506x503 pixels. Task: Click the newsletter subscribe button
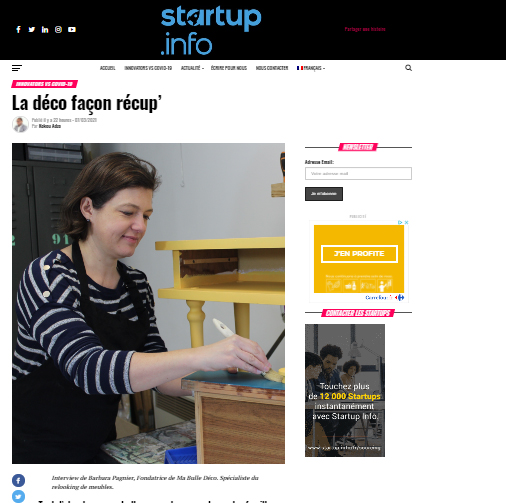(324, 194)
